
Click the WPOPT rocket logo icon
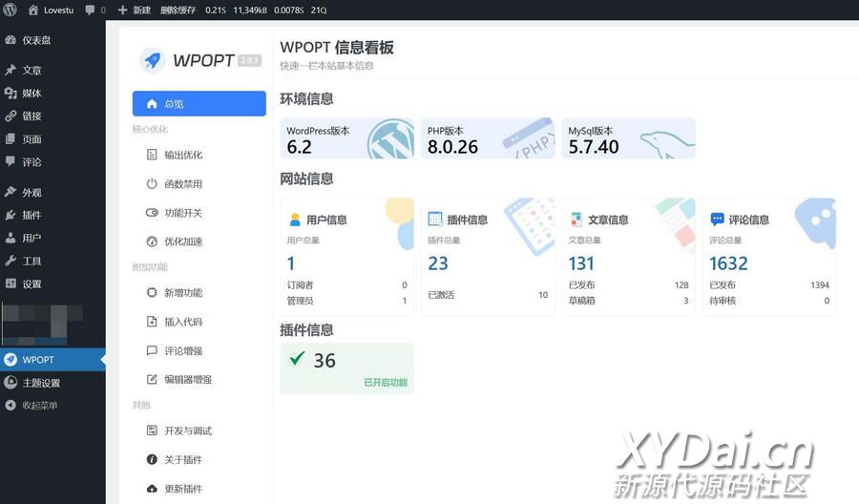(x=152, y=60)
